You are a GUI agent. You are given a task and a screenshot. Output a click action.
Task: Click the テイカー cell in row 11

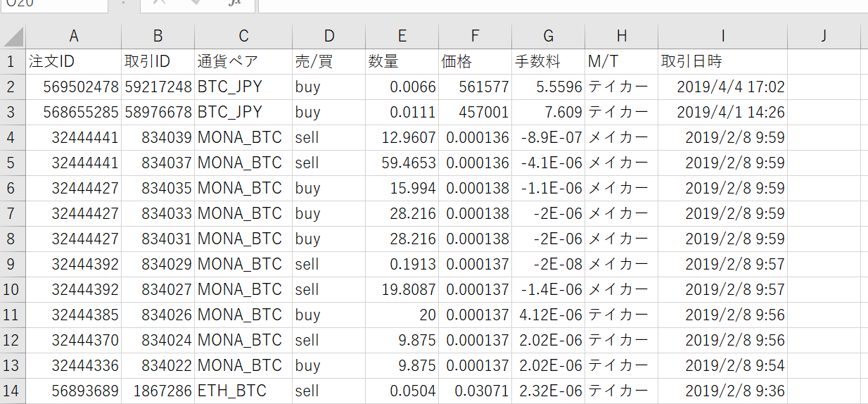coord(621,315)
